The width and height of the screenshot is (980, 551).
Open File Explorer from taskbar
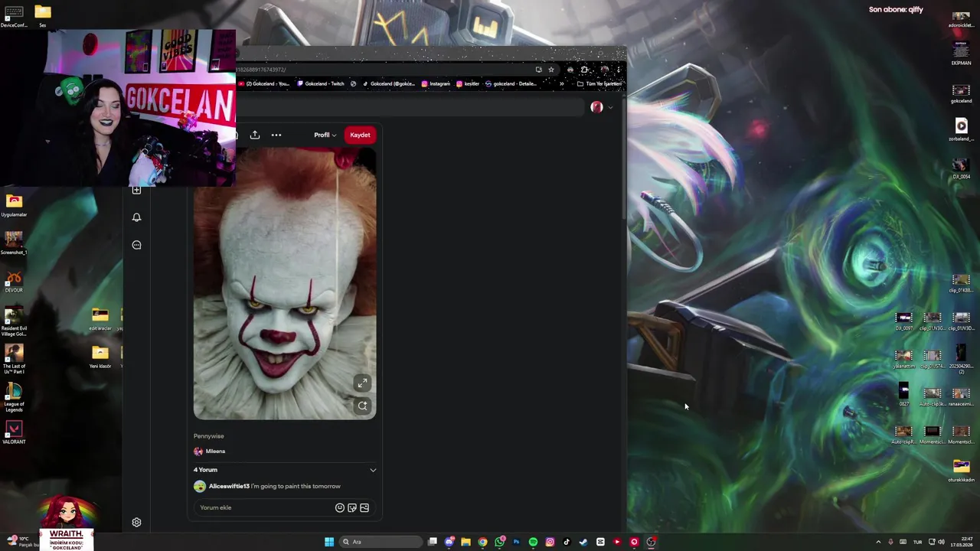[465, 542]
